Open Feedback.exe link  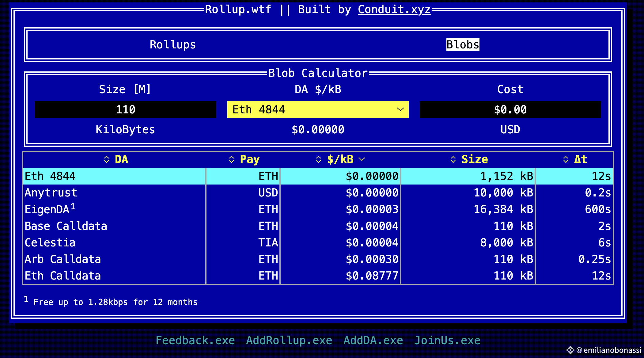tap(195, 341)
